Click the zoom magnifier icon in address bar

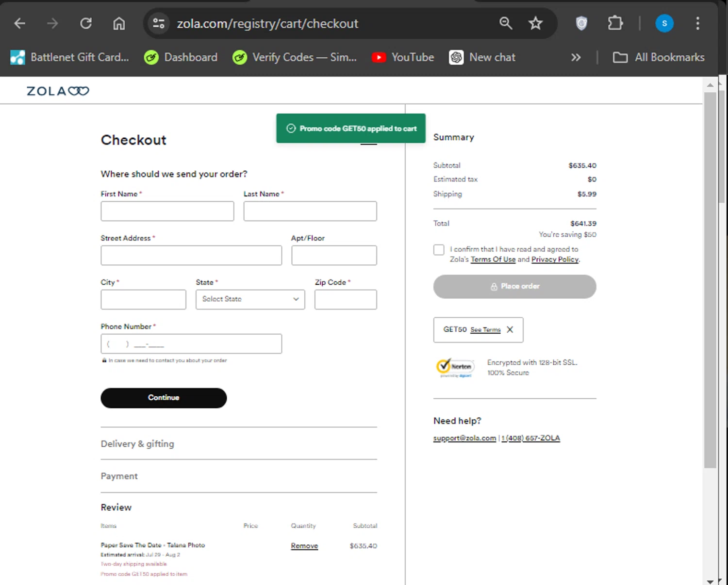tap(506, 23)
